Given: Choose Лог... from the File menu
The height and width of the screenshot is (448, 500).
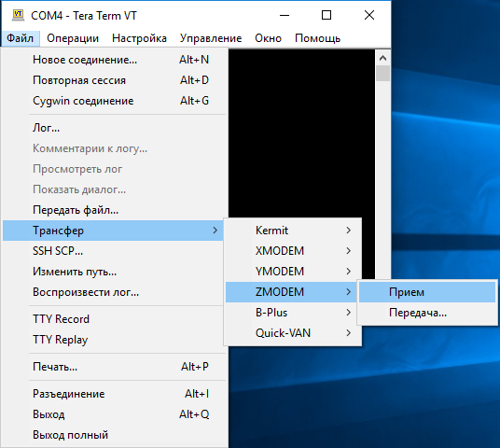Looking at the screenshot, I should [x=115, y=128].
